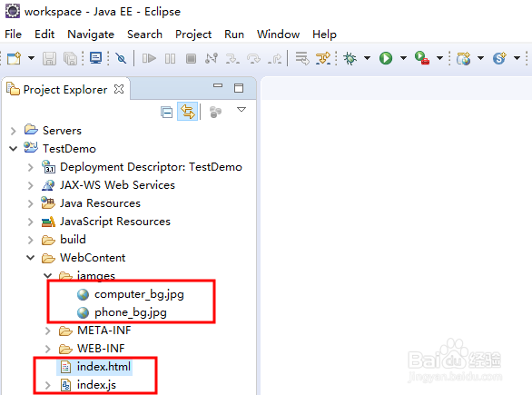Open the Project menu
This screenshot has width=532, height=395.
[193, 35]
